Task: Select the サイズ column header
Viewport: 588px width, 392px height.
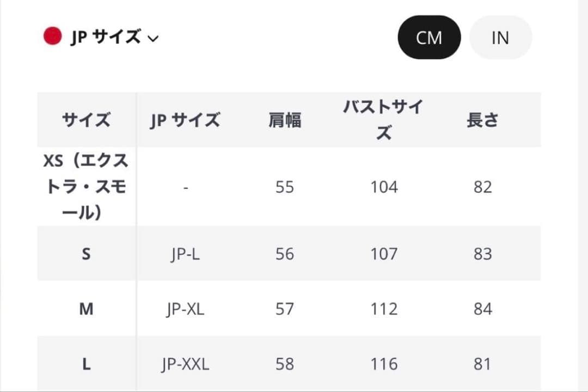Action: (x=85, y=120)
